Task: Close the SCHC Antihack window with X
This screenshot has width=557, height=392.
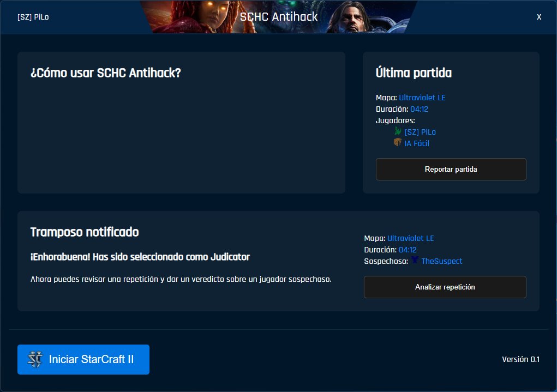Action: (539, 17)
